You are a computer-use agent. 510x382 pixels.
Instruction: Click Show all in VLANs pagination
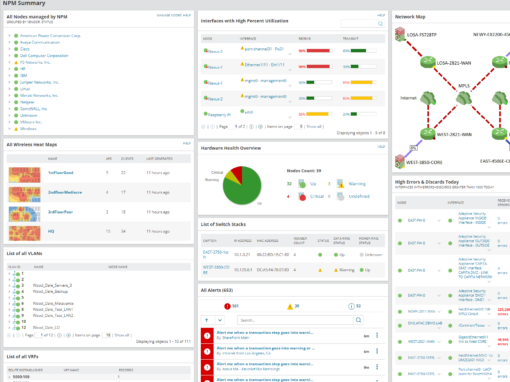[x=122, y=335]
